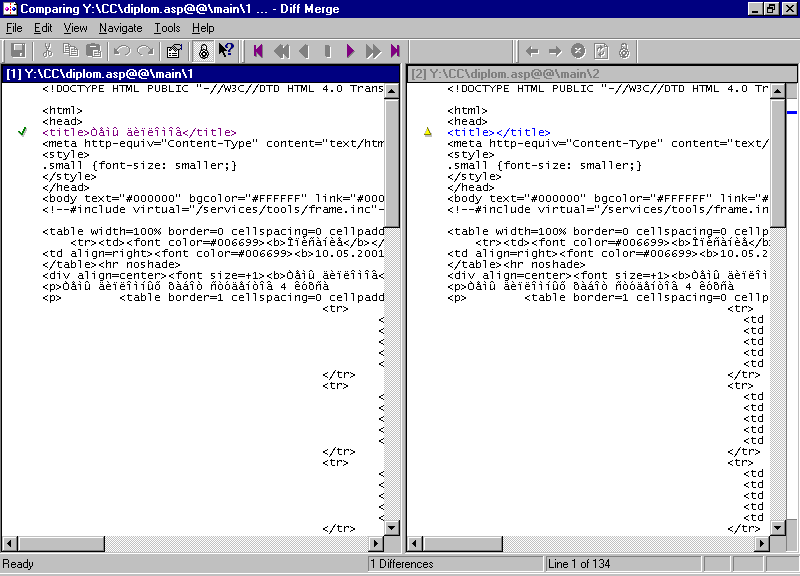800x576 pixels.
Task: Click the Diff Merge title bar app icon
Action: (x=10, y=9)
